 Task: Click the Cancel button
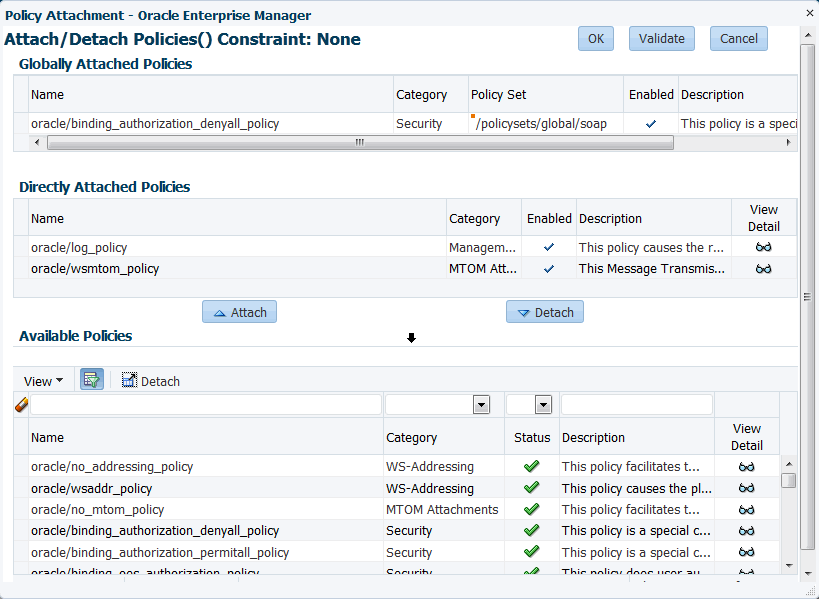pos(739,39)
